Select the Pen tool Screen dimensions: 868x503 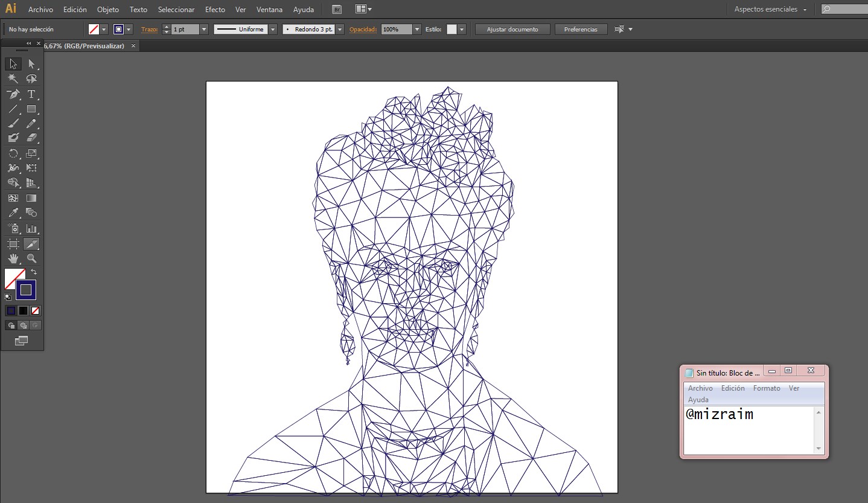13,94
